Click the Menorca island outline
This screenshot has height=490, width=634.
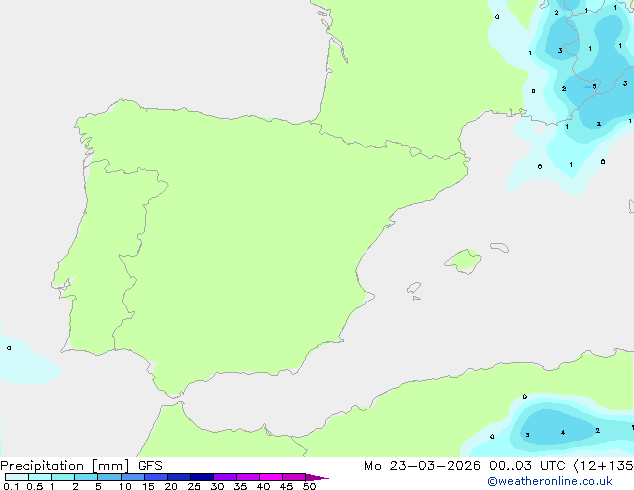(x=500, y=247)
